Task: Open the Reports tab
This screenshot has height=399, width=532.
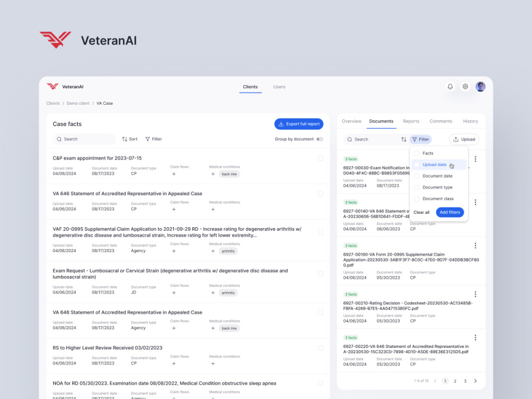Action: pyautogui.click(x=411, y=121)
